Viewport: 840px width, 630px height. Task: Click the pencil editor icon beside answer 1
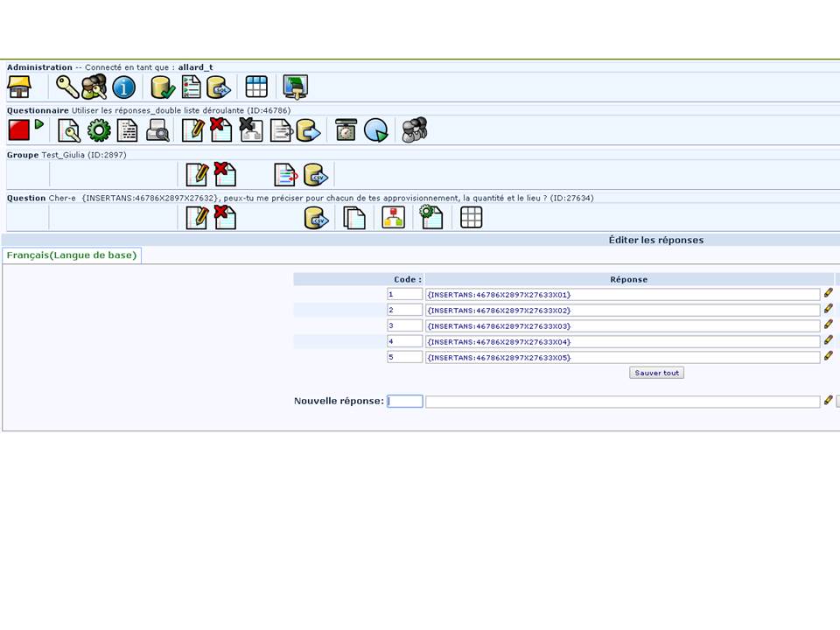(828, 294)
